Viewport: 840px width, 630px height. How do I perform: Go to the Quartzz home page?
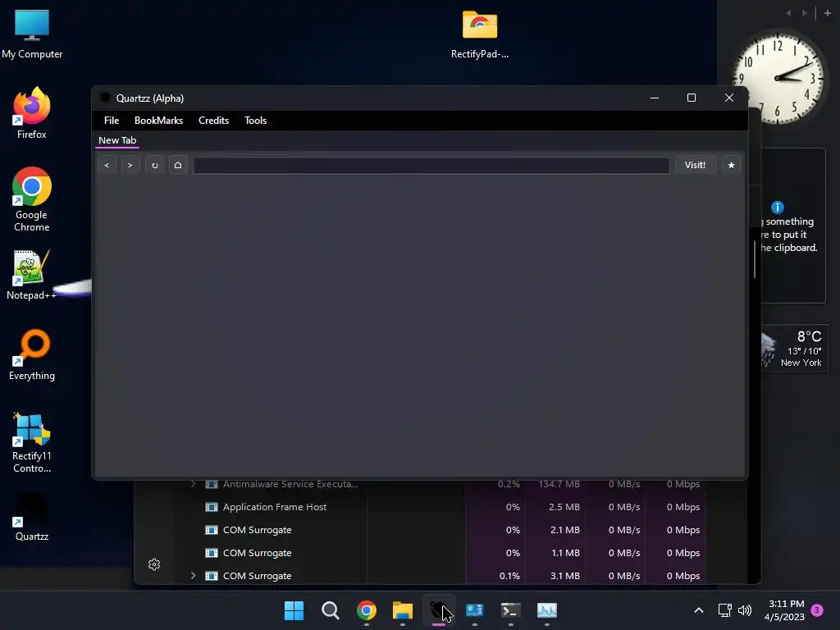tap(178, 165)
